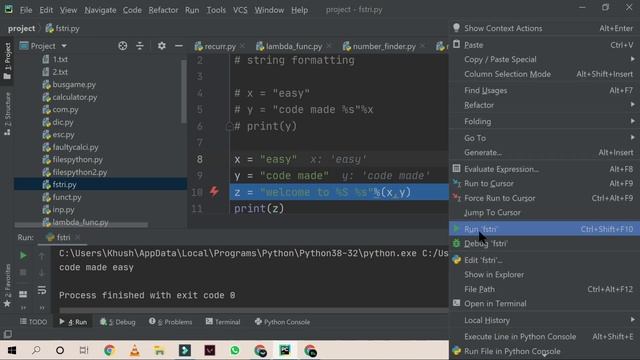This screenshot has height=360, width=640.
Task: Select Show Context Actions
Action: 544,28
